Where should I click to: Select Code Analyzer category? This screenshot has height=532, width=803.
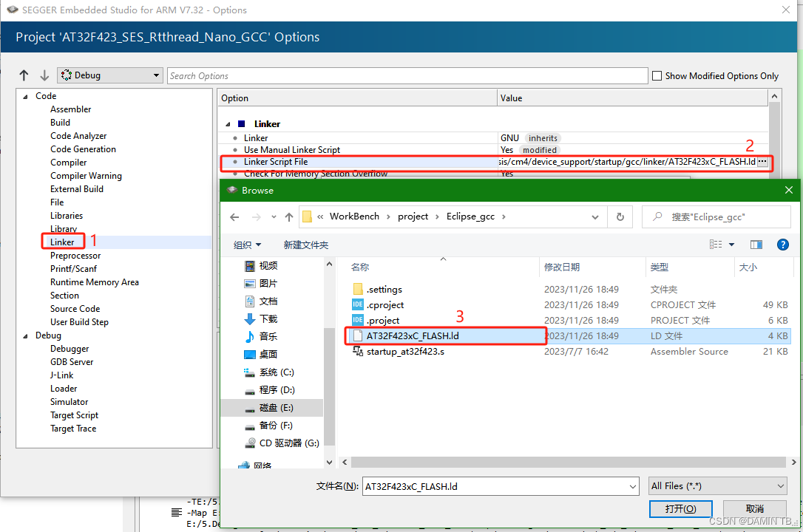pos(78,136)
